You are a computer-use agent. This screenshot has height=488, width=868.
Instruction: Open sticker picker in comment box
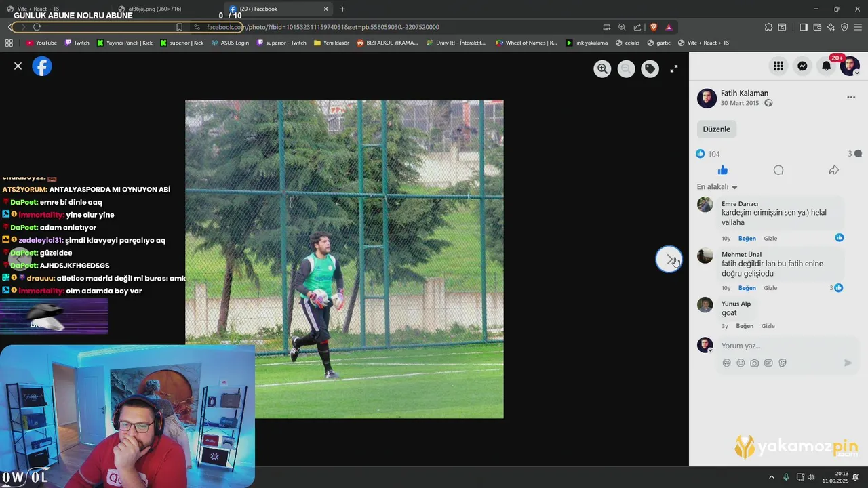tap(782, 363)
